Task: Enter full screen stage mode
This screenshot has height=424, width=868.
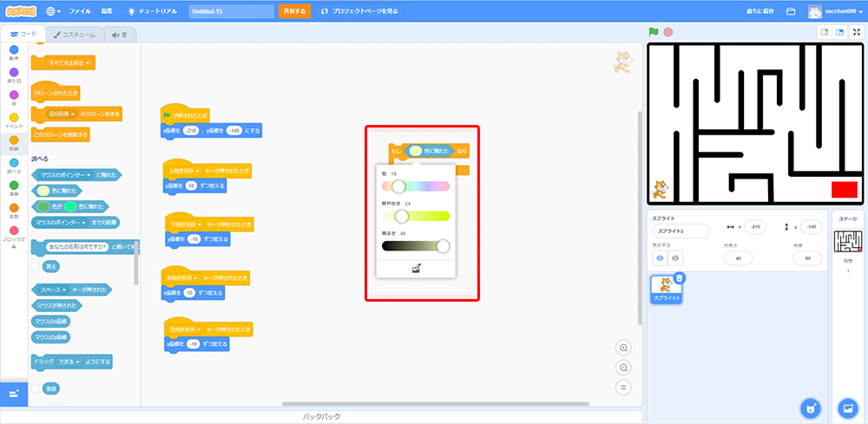Action: 857,32
